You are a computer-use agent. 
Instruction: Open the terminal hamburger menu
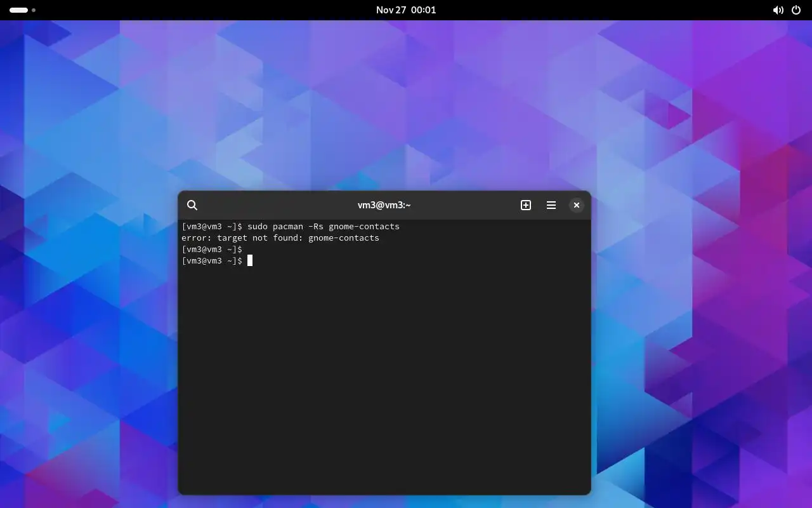[551, 205]
